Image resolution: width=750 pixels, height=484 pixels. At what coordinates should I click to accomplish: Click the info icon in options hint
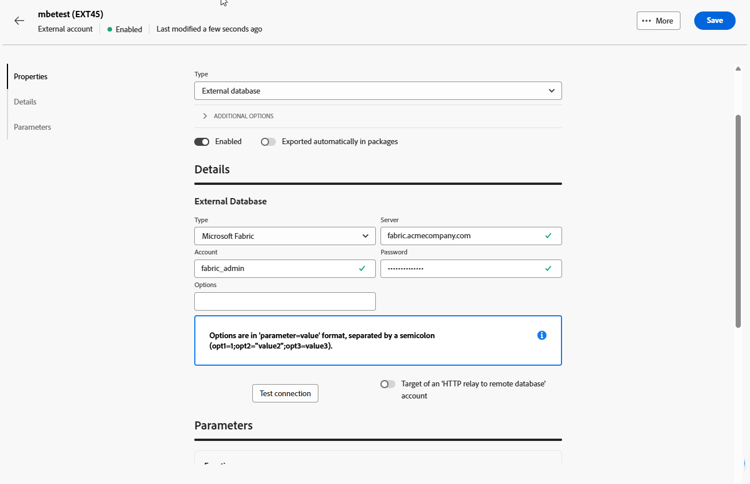point(542,335)
